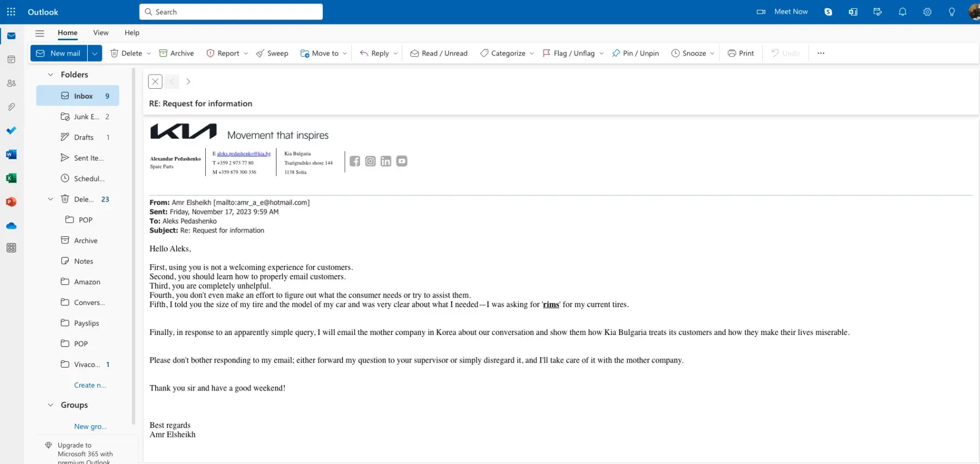Open the Calendar icon in left rail
The height and width of the screenshot is (464, 980).
coord(11,59)
